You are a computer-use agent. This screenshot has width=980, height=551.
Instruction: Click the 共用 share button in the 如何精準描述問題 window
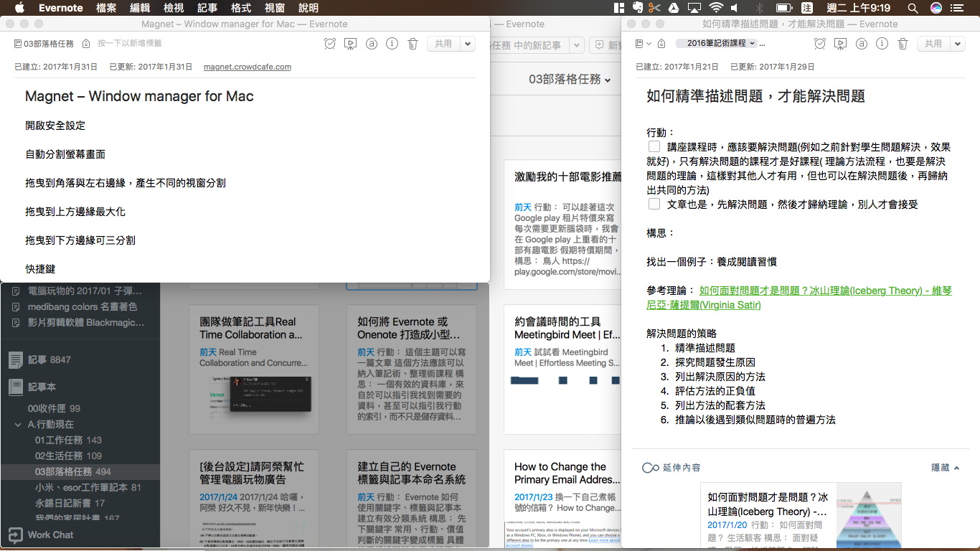pos(934,44)
